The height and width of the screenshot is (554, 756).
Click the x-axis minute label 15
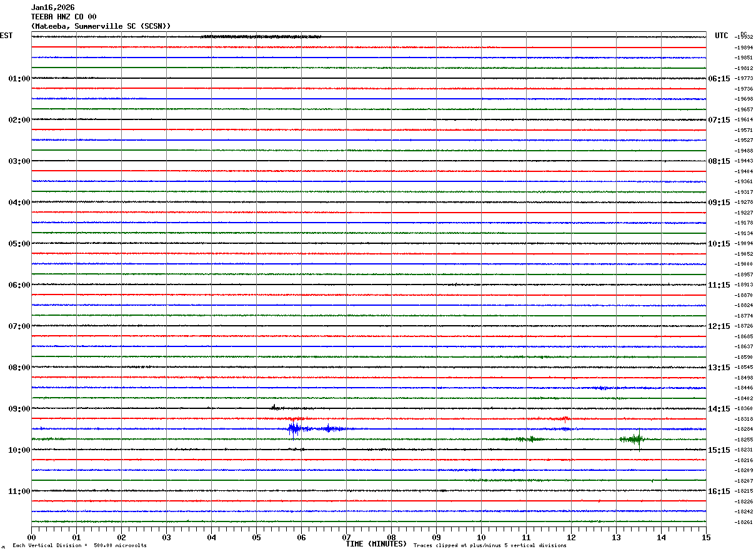(705, 537)
